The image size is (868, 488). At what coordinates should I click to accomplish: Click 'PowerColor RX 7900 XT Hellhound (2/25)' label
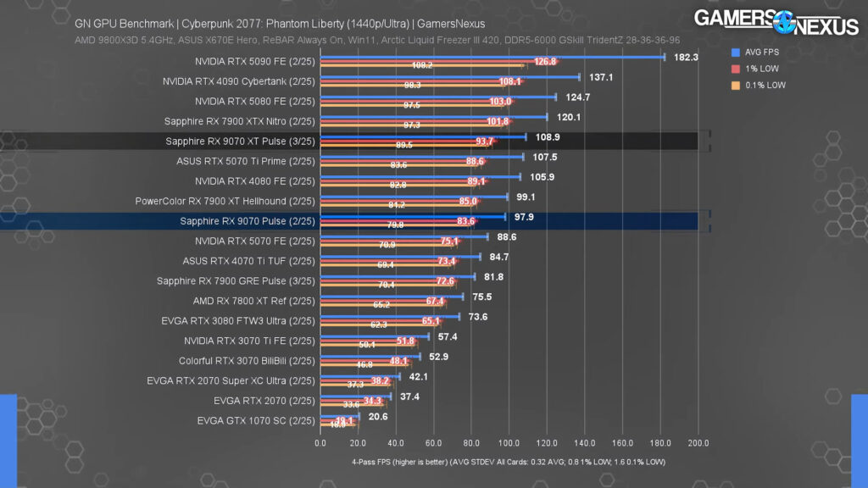click(x=225, y=201)
